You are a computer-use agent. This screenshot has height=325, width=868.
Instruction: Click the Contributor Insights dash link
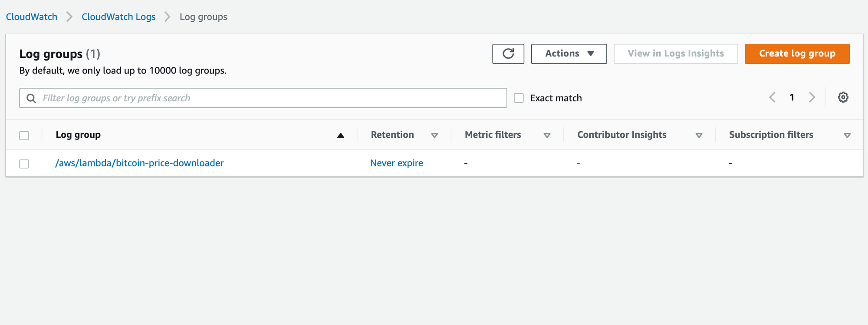(x=578, y=163)
